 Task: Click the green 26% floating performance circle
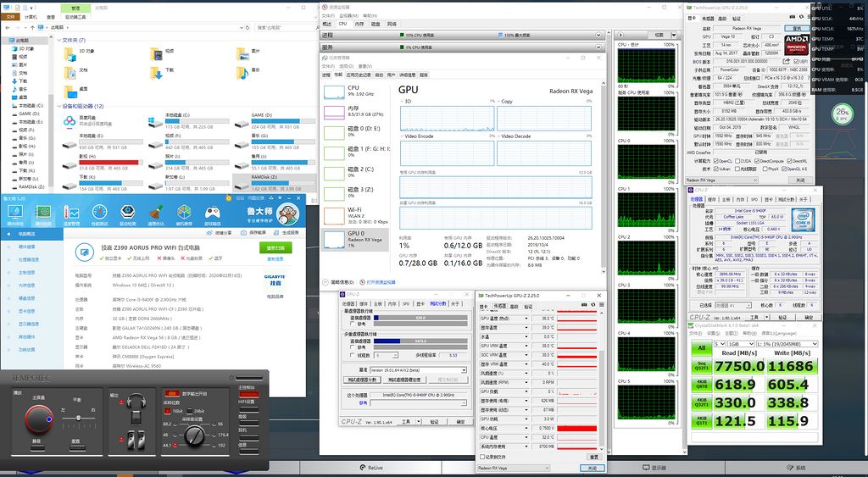click(x=842, y=114)
